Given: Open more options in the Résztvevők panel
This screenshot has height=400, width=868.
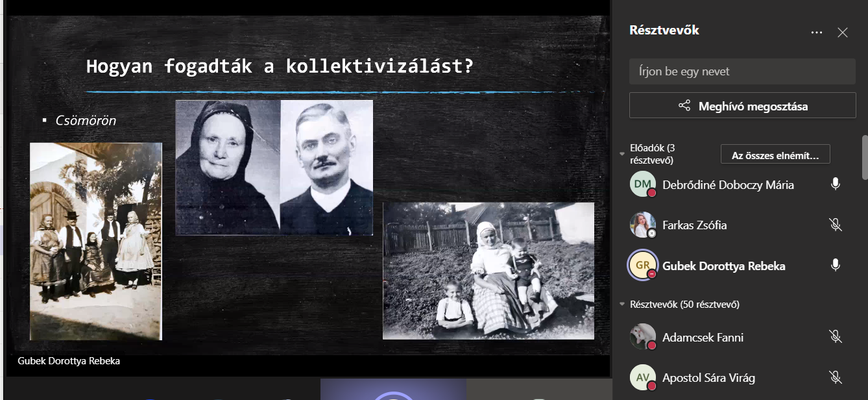Looking at the screenshot, I should [816, 32].
